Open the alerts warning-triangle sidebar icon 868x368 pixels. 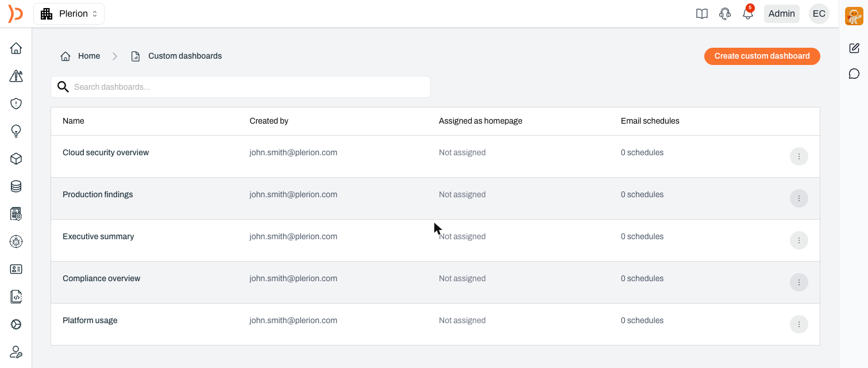16,76
